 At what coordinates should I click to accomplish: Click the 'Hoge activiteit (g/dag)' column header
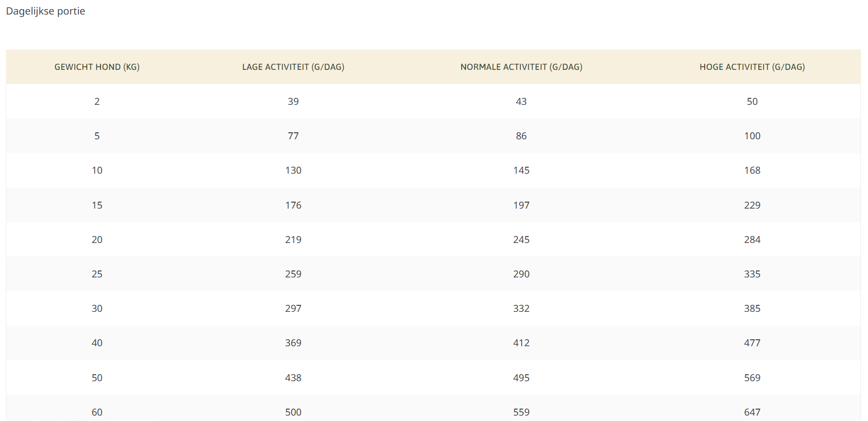pyautogui.click(x=752, y=67)
